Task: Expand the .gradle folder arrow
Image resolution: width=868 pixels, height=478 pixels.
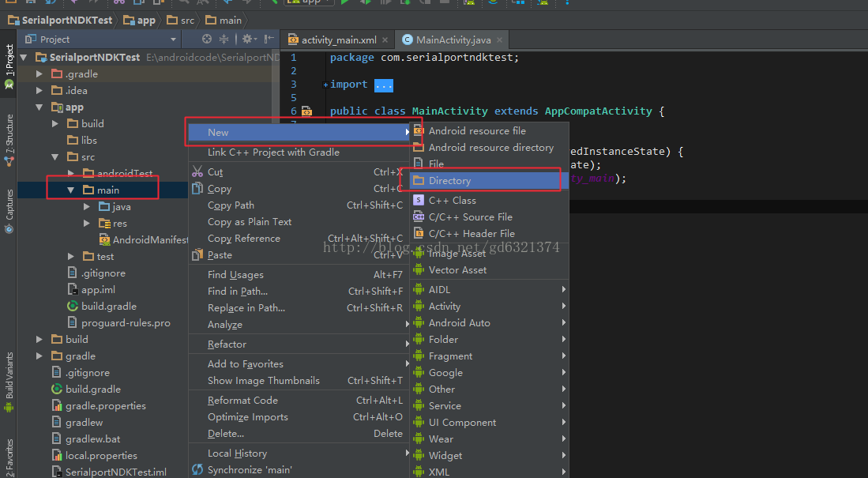Action: click(x=39, y=73)
